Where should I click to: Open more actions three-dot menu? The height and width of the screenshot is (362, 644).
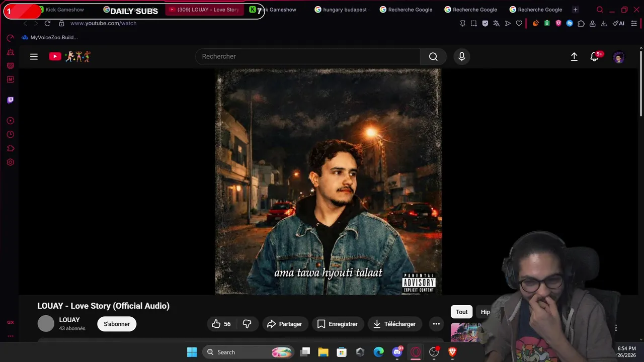tap(436, 324)
